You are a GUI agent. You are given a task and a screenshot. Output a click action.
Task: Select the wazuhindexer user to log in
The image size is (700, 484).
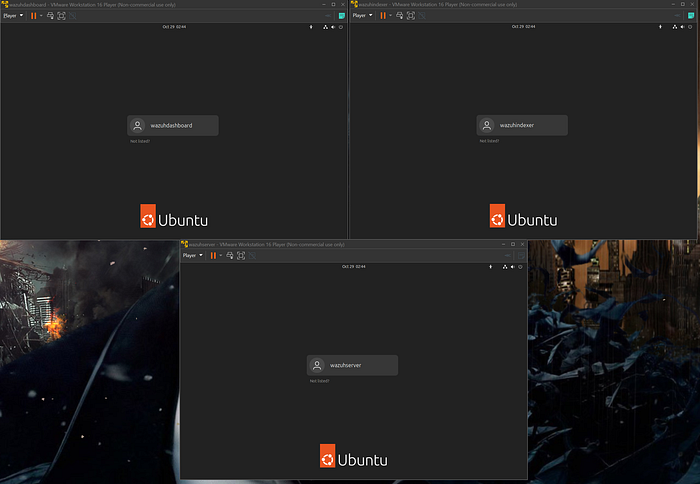click(x=522, y=125)
